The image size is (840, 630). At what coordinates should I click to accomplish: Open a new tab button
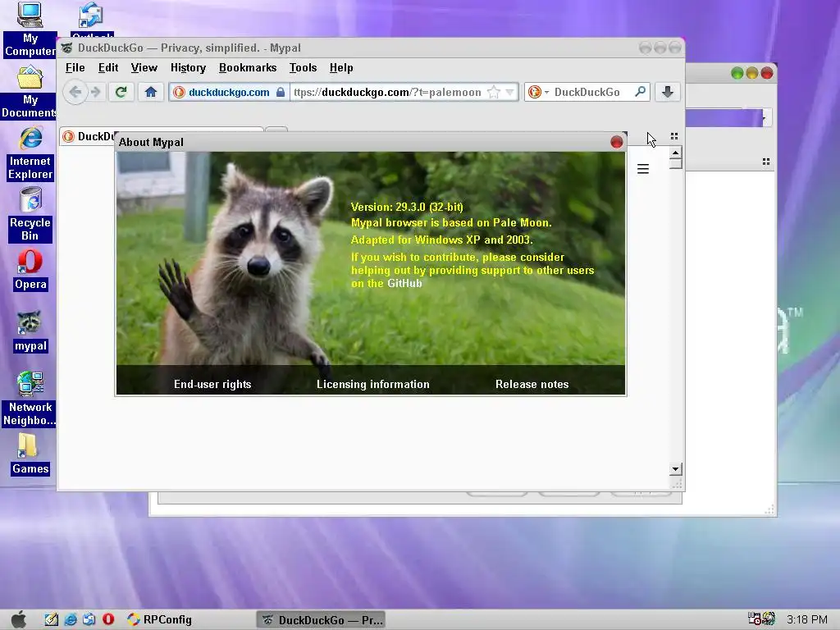pos(276,129)
